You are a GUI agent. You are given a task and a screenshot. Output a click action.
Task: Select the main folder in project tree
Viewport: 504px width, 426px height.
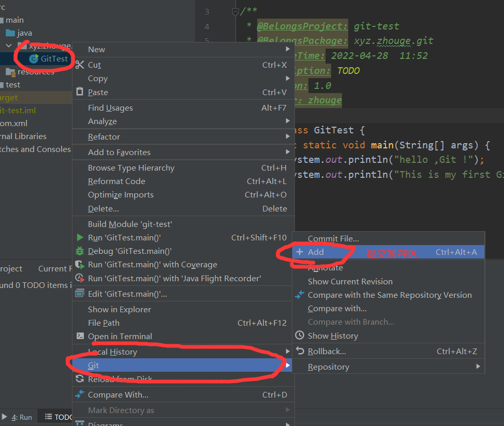pos(15,20)
